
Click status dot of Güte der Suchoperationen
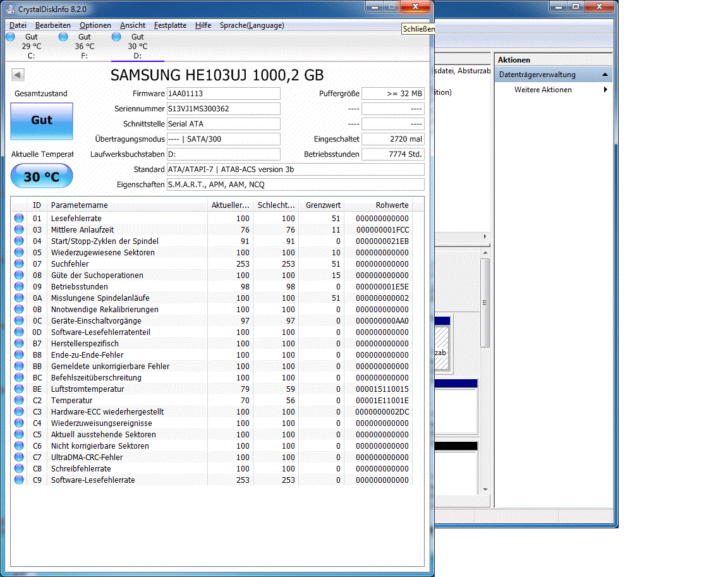click(19, 275)
